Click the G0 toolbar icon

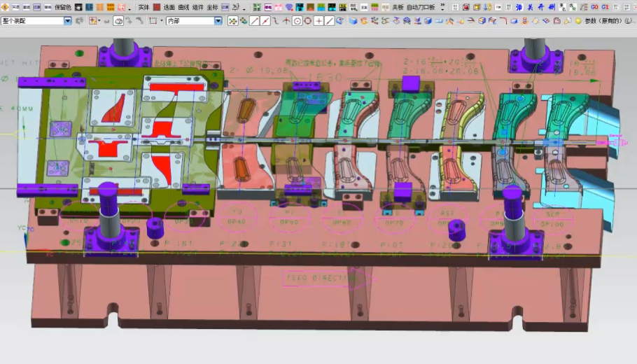594,7
